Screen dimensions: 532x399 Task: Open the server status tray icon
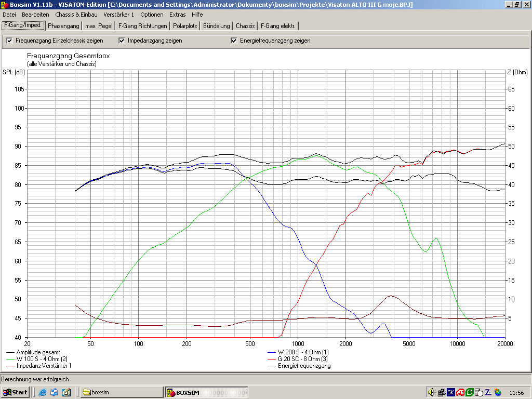[478, 393]
